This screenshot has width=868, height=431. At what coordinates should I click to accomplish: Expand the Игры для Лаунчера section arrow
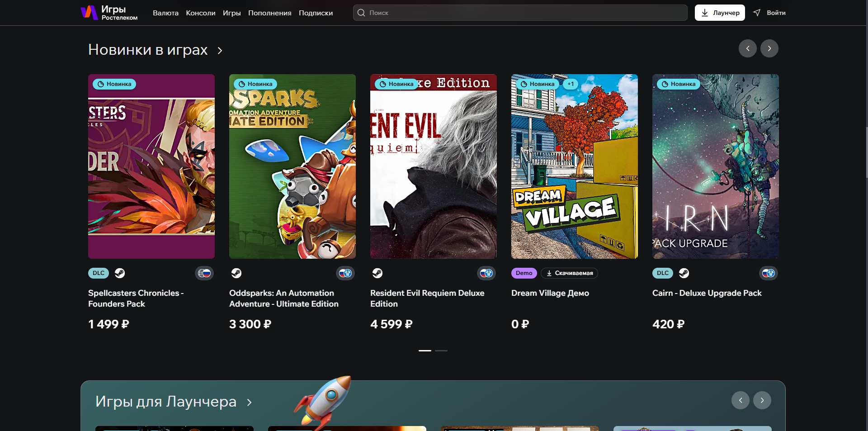(x=249, y=403)
